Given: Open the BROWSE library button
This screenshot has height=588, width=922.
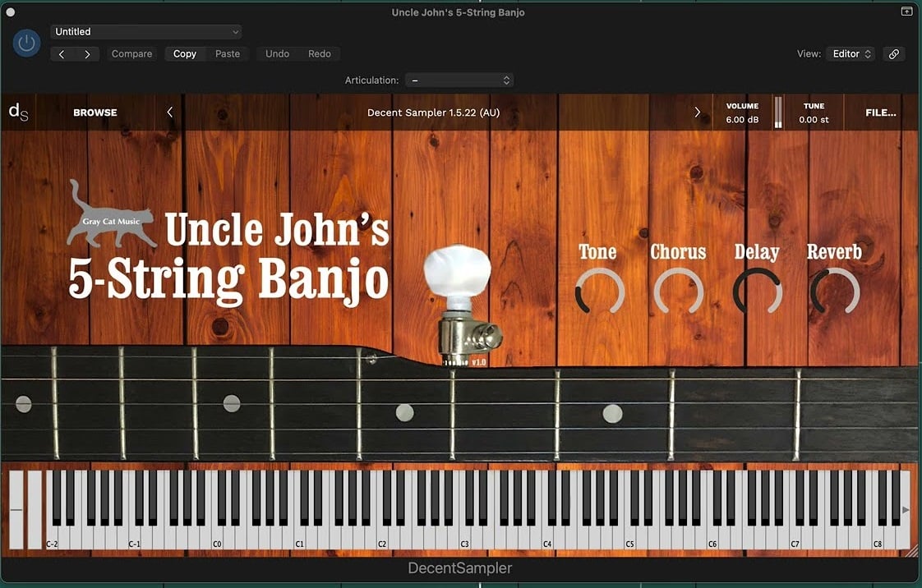Looking at the screenshot, I should coord(95,113).
